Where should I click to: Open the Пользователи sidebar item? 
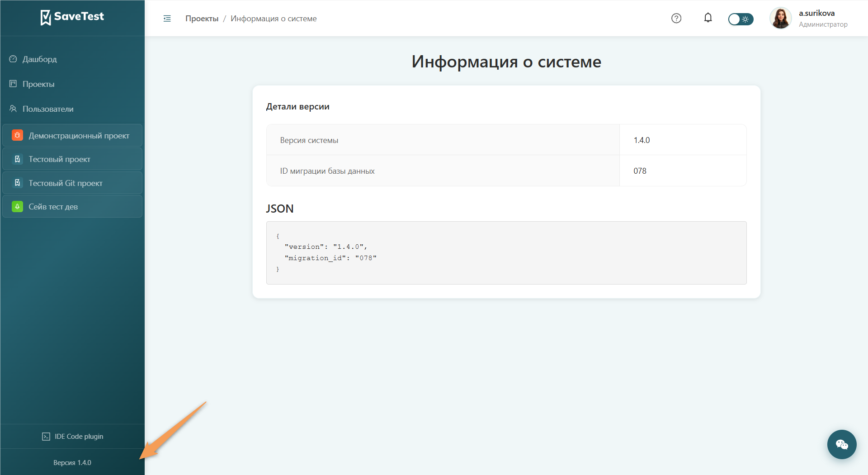[x=72, y=109]
